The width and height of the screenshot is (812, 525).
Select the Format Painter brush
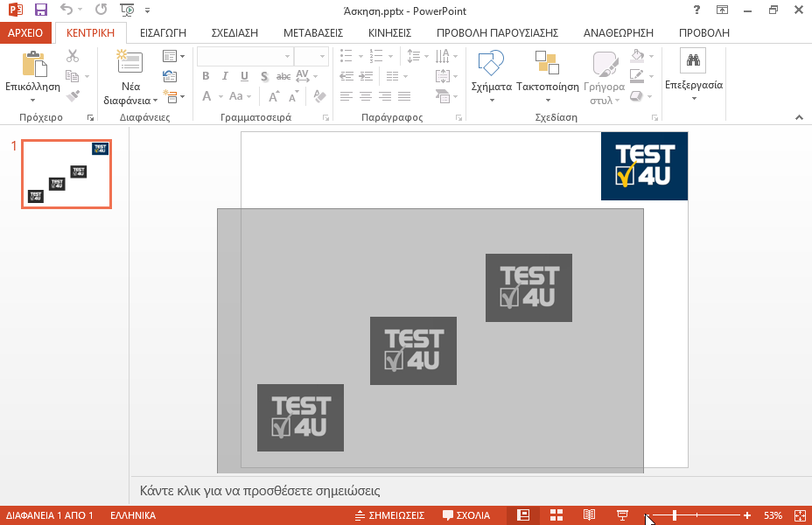(x=73, y=95)
